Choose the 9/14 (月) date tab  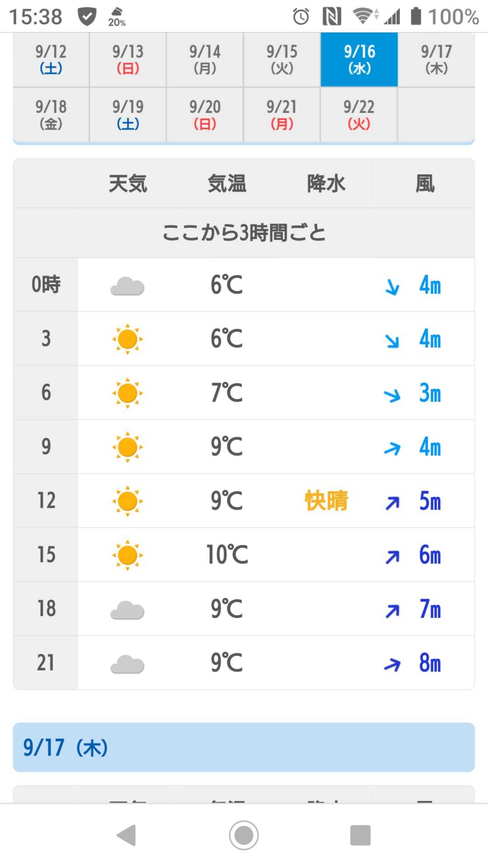point(205,59)
